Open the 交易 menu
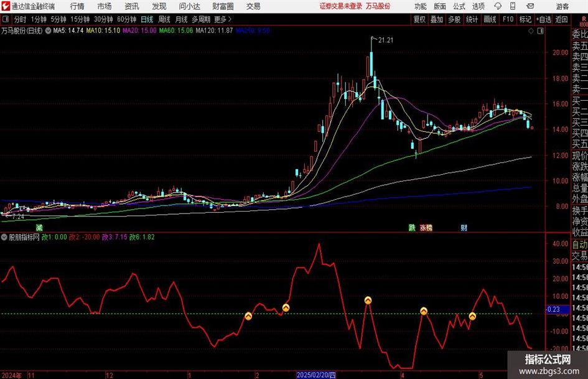Image resolution: width=588 pixels, height=379 pixels. 253,6
